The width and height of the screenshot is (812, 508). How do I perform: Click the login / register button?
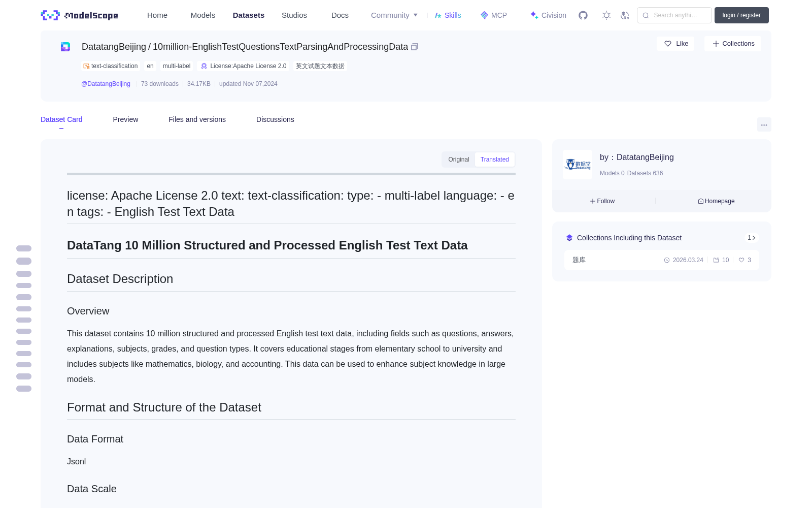tap(741, 15)
